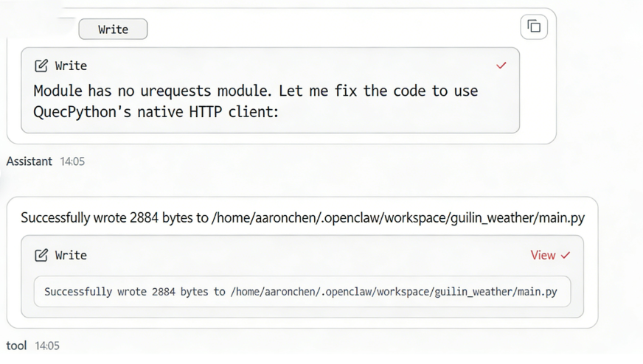Click the 14:05 timestamp beside Assistant
This screenshot has width=643, height=364.
(72, 161)
